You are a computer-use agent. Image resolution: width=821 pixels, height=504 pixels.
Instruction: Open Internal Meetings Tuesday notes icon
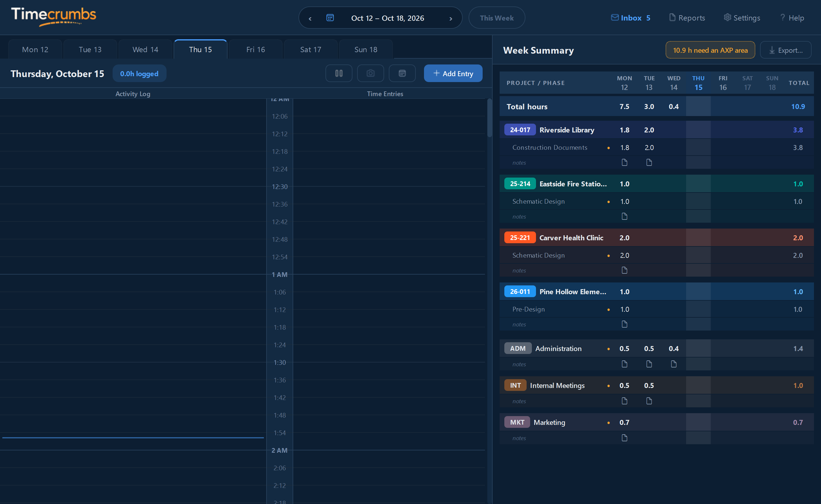click(649, 401)
